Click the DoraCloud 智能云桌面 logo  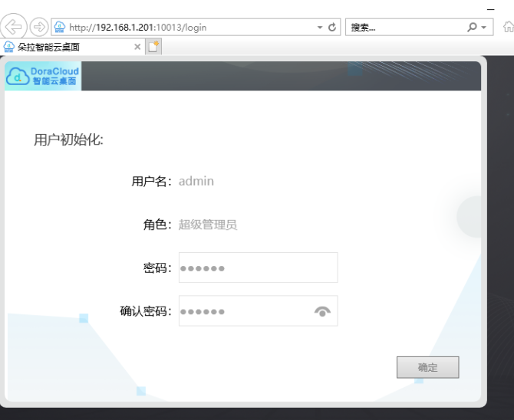[43, 76]
